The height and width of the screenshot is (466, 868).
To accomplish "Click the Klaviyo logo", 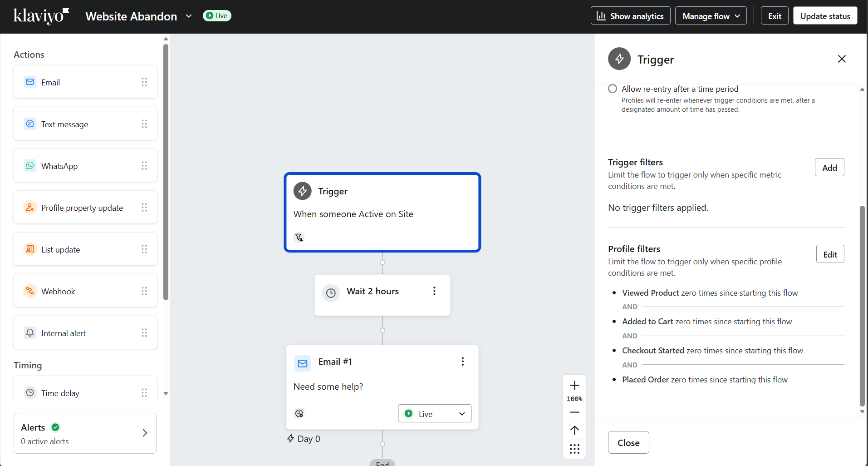I will (41, 16).
